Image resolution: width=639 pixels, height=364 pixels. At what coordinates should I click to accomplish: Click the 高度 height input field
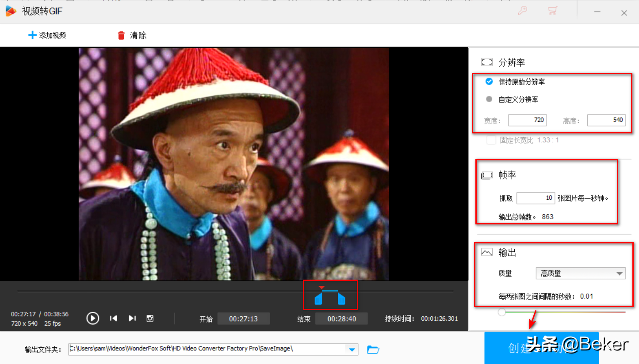point(606,120)
